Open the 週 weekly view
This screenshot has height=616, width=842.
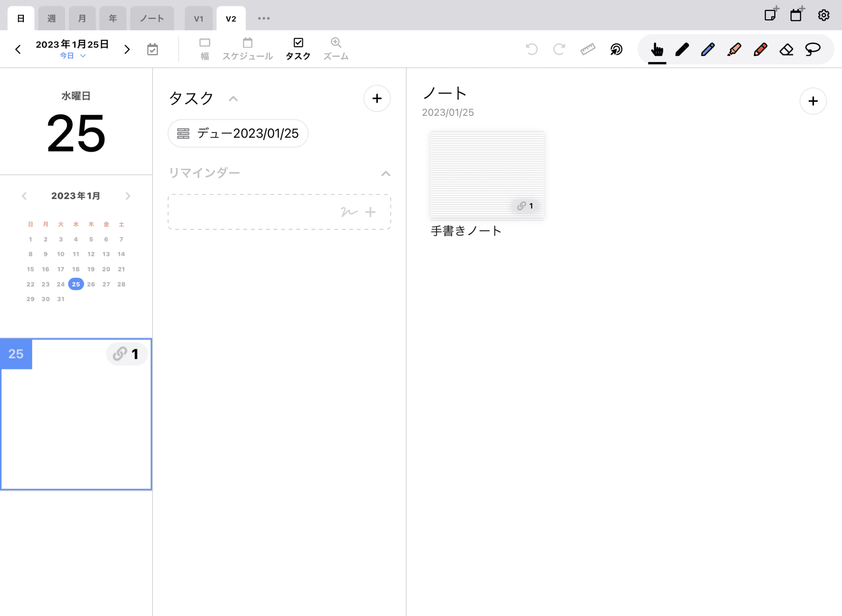pyautogui.click(x=51, y=18)
